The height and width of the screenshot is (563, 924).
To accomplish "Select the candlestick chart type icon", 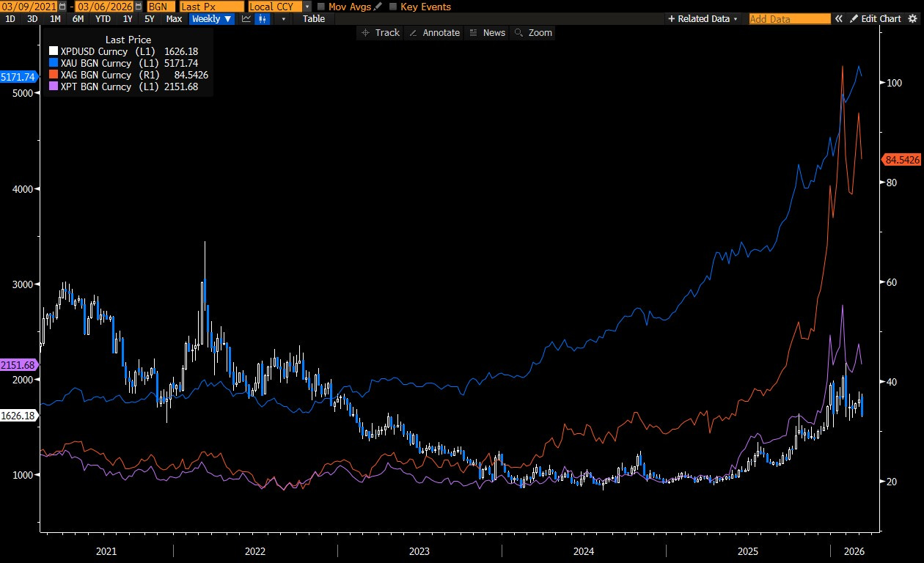I will tap(262, 19).
